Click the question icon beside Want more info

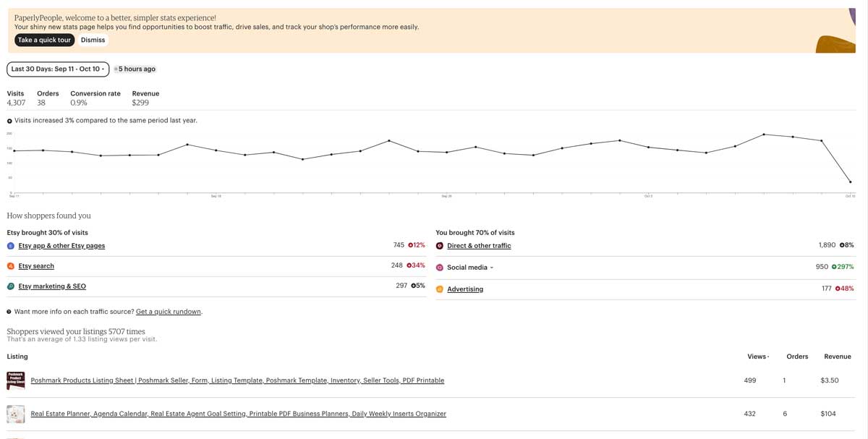[x=9, y=312]
